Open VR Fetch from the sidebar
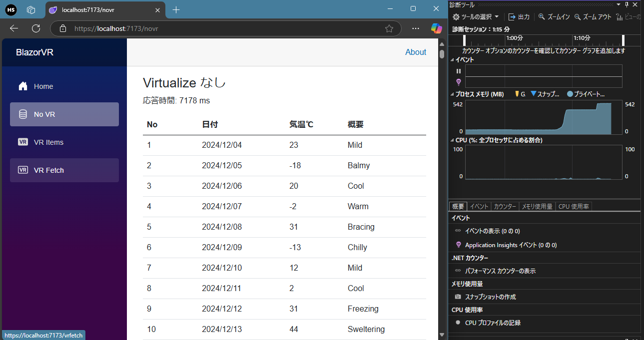Image resolution: width=644 pixels, height=340 pixels. tap(64, 170)
